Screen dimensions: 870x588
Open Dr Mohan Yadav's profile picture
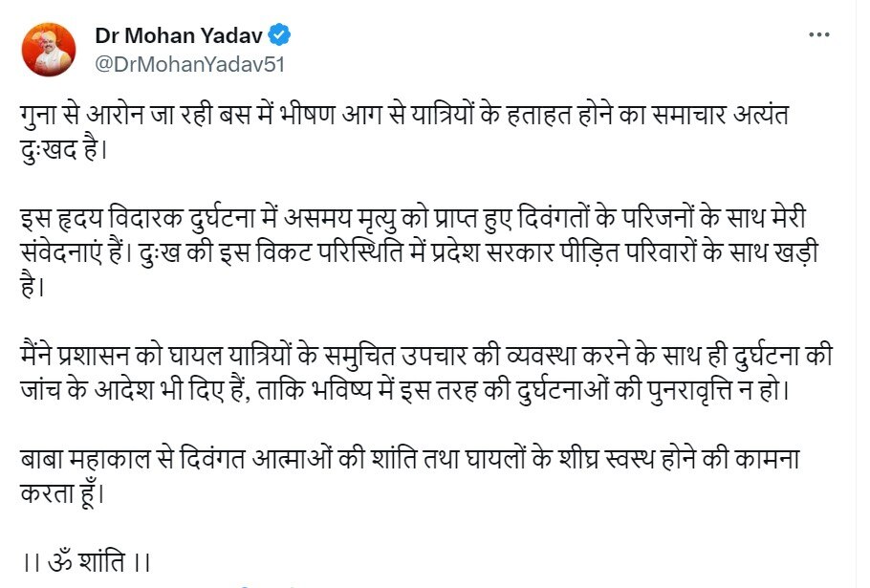coord(49,50)
